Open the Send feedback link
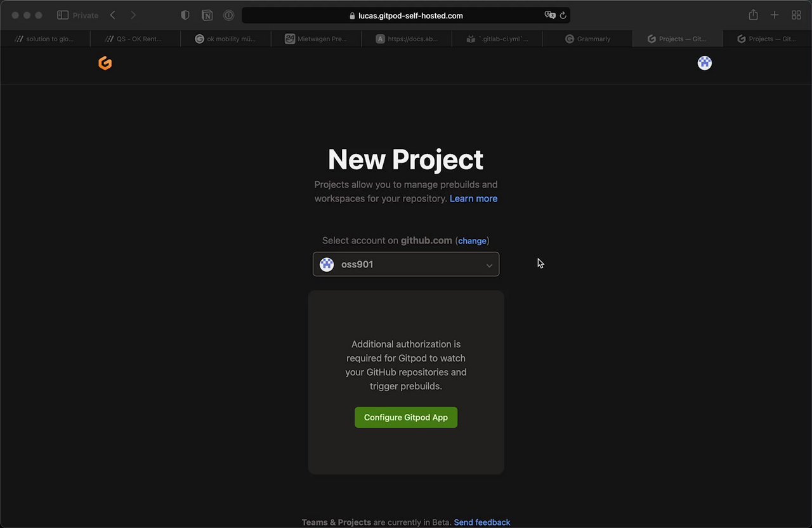The width and height of the screenshot is (812, 528). click(x=482, y=522)
